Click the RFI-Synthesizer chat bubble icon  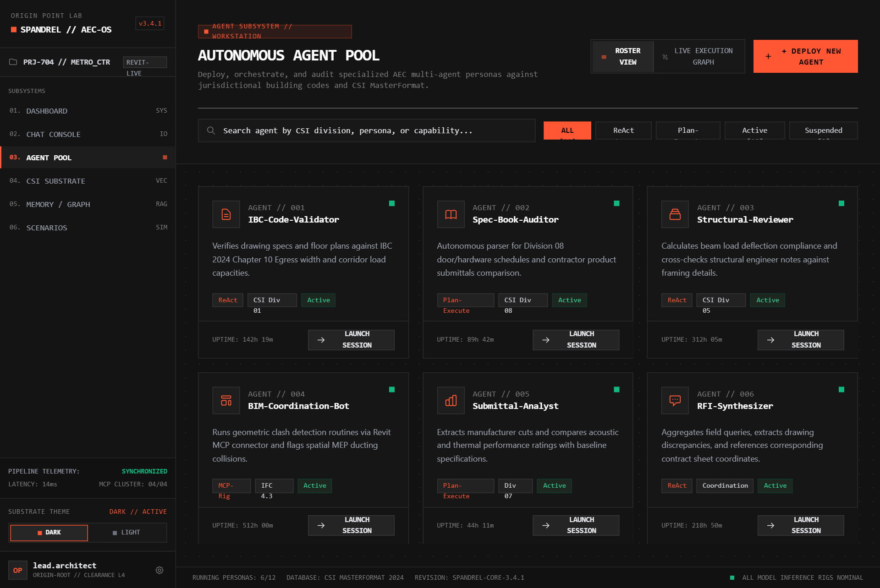click(675, 401)
